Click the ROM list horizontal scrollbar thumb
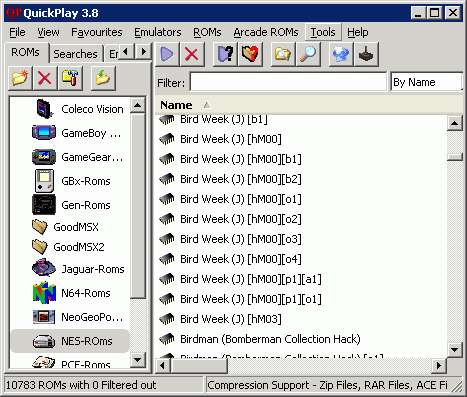This screenshot has width=467, height=397. point(199,366)
